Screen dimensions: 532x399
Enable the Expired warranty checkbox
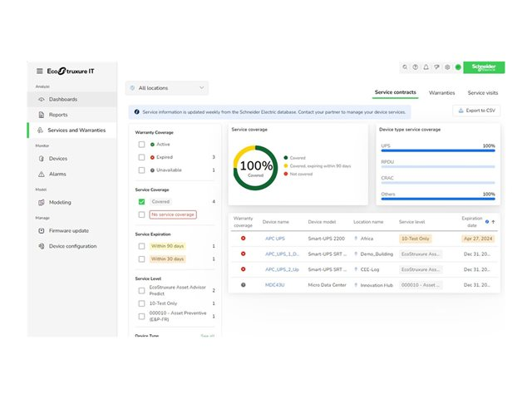click(142, 156)
